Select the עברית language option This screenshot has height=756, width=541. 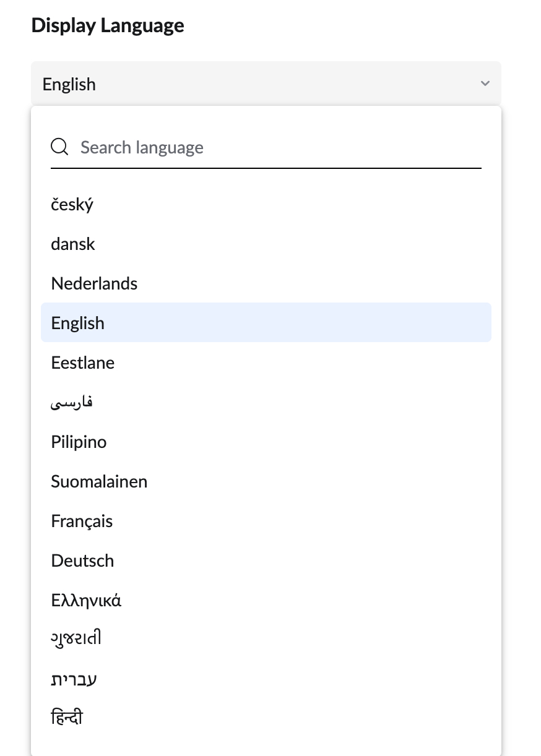(74, 679)
